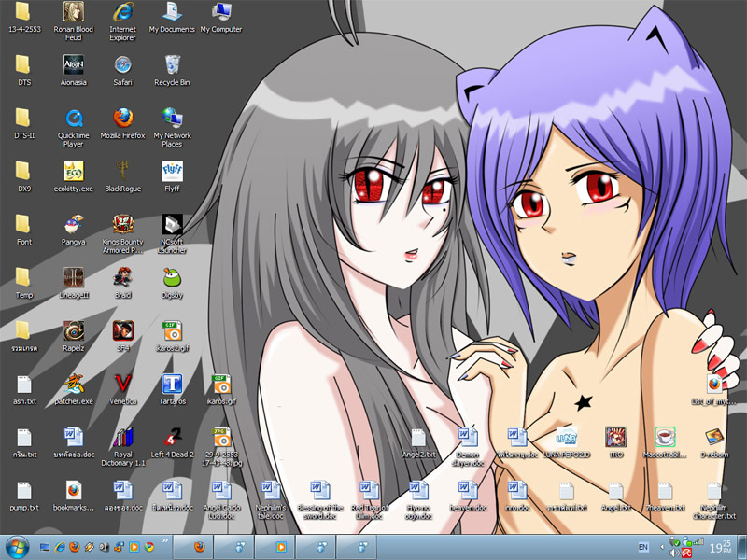The width and height of the screenshot is (747, 560).
Task: Open the DTS folder icon
Action: (24, 70)
